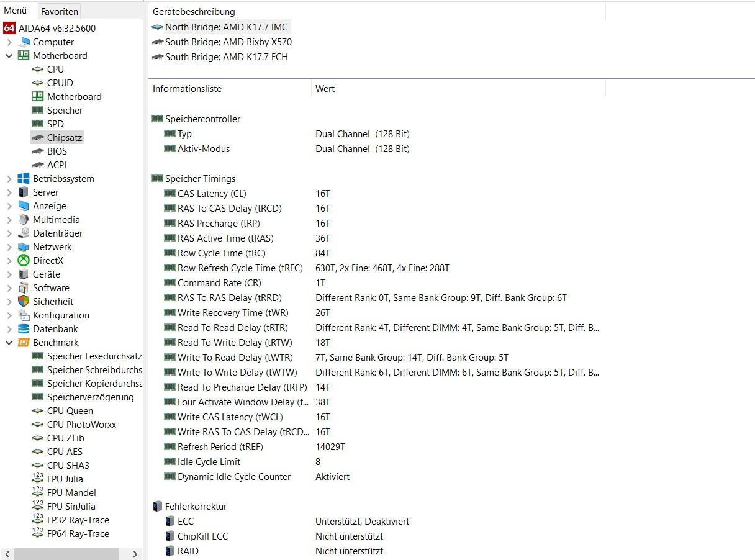This screenshot has width=755, height=560.
Task: Expand the Anzeige tree node
Action: coord(9,206)
